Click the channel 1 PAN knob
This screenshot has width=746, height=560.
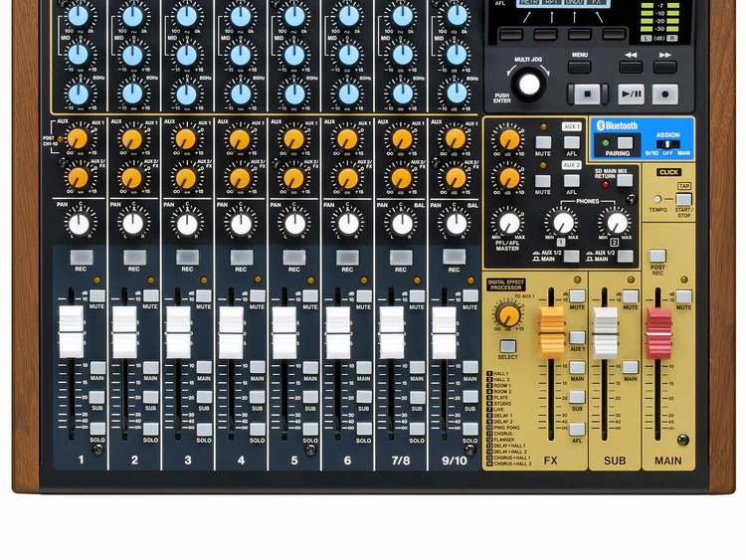coord(80,224)
